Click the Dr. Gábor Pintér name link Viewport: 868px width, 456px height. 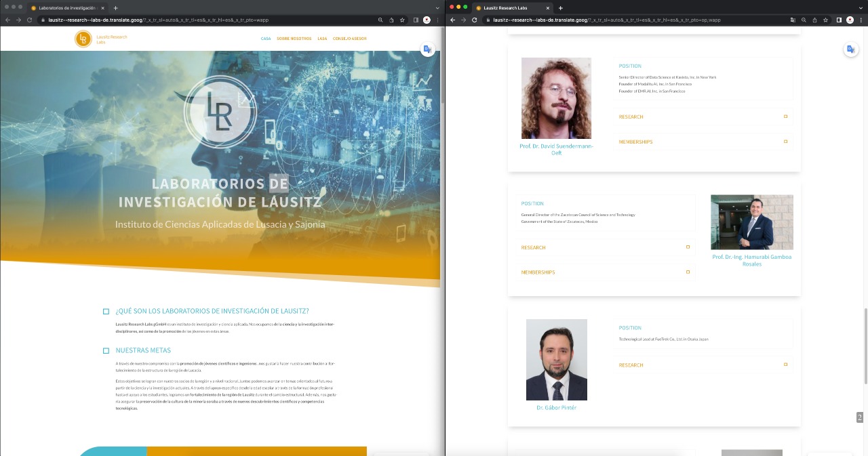pyautogui.click(x=556, y=407)
